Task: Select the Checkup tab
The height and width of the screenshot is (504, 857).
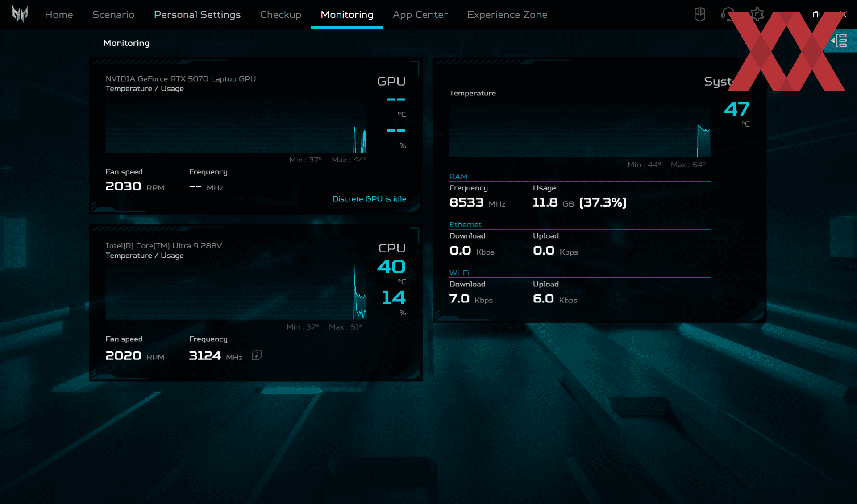Action: (x=280, y=14)
